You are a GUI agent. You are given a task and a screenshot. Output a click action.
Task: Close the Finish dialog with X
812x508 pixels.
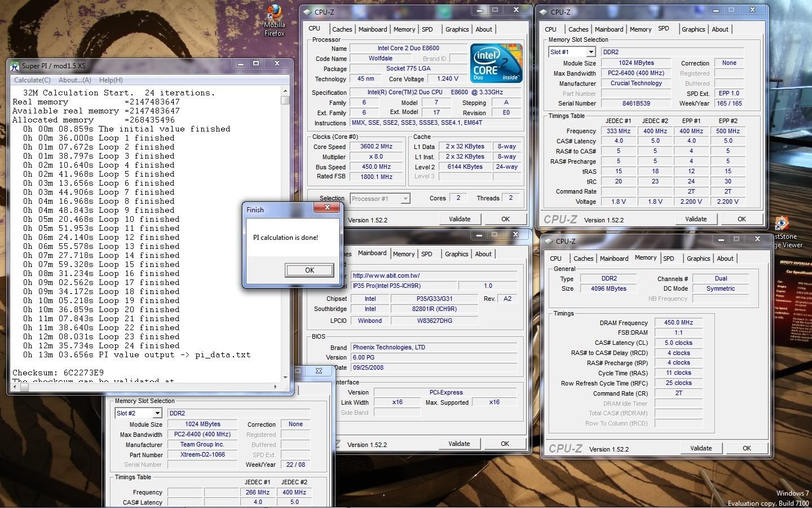point(326,208)
